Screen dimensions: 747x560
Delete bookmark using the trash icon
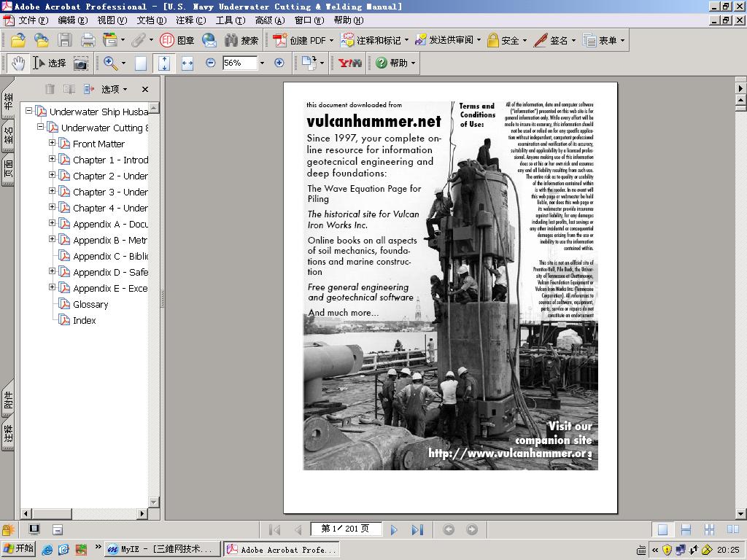click(50, 89)
